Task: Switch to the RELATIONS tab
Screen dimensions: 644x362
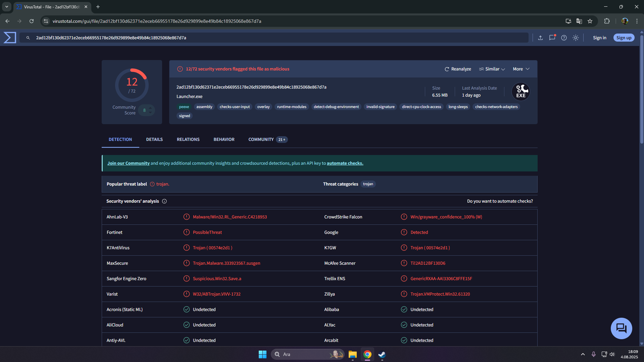Action: click(188, 140)
